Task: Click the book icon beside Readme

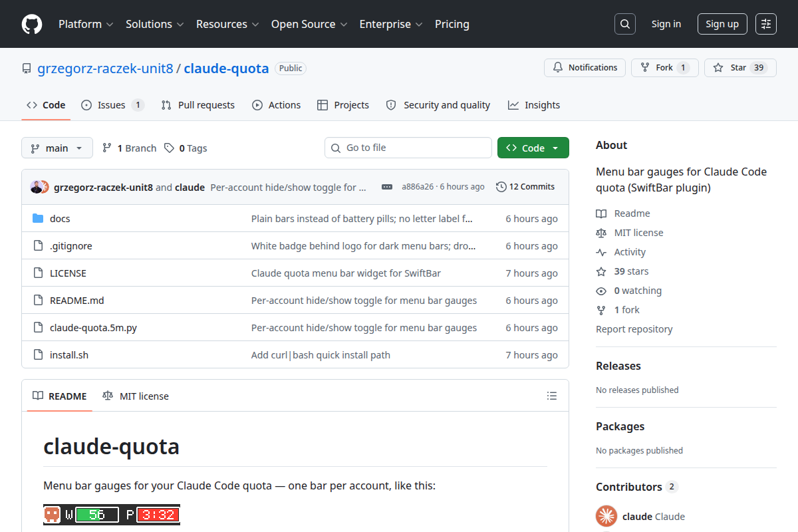Action: click(x=601, y=213)
